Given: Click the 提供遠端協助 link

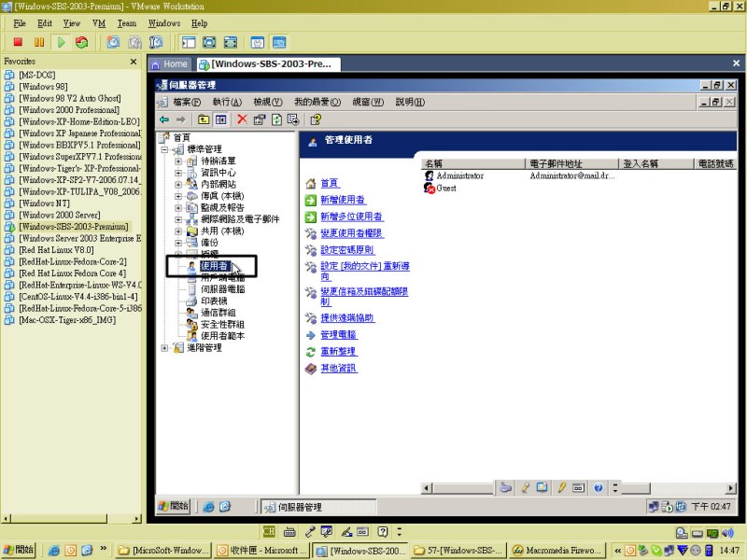Looking at the screenshot, I should pos(347,318).
